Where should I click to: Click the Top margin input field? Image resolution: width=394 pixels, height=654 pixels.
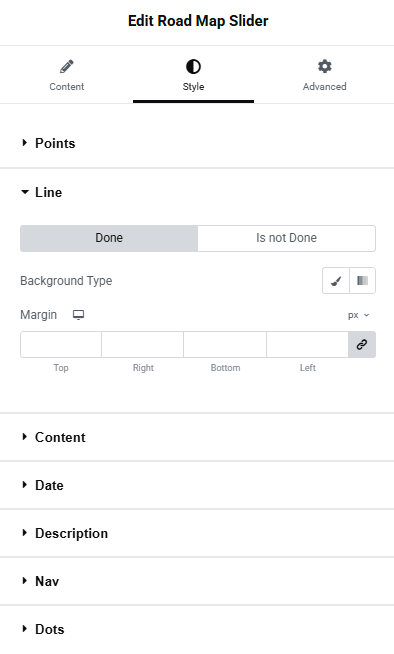coord(61,345)
